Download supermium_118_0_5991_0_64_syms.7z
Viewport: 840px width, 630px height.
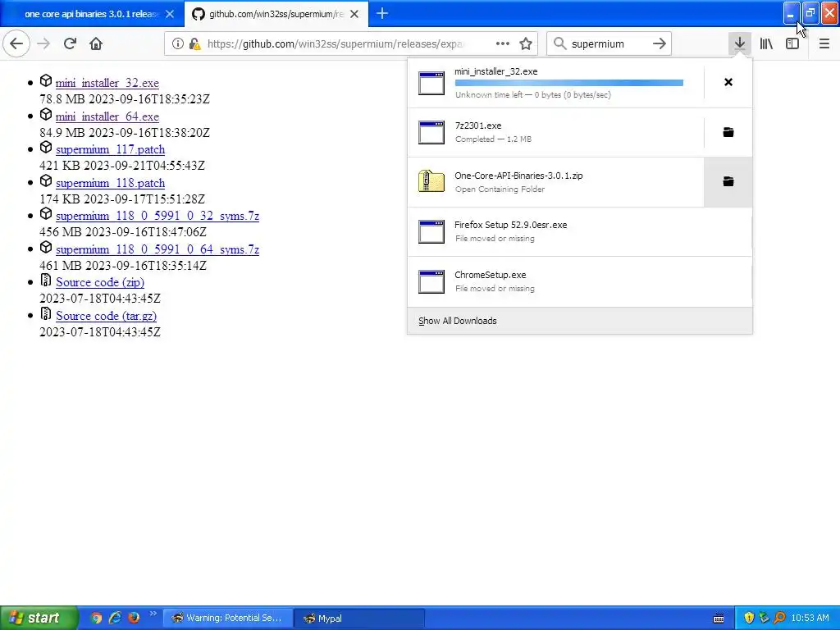[x=157, y=249]
